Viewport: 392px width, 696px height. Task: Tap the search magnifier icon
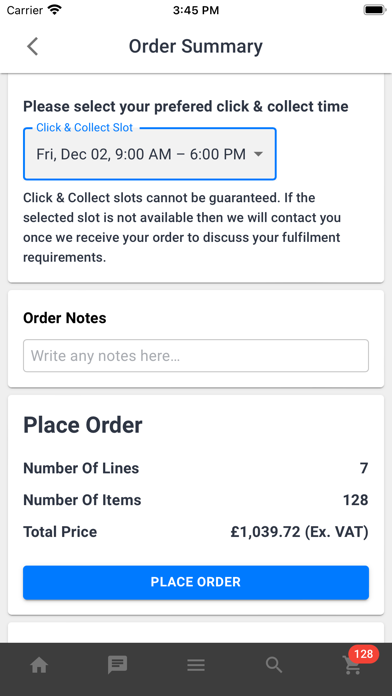(x=274, y=665)
